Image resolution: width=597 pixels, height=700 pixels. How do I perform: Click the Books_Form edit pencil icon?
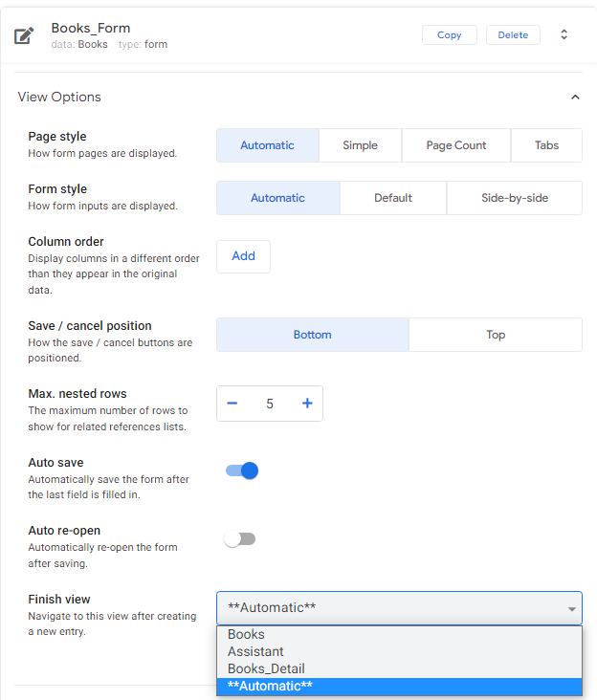(25, 36)
